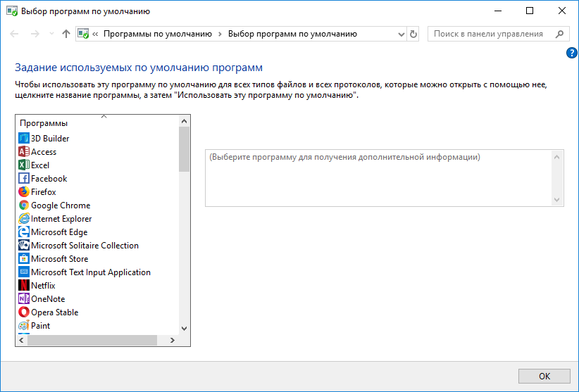Select the 'OneNote' text entry
This screenshot has width=579, height=392.
pyautogui.click(x=48, y=298)
